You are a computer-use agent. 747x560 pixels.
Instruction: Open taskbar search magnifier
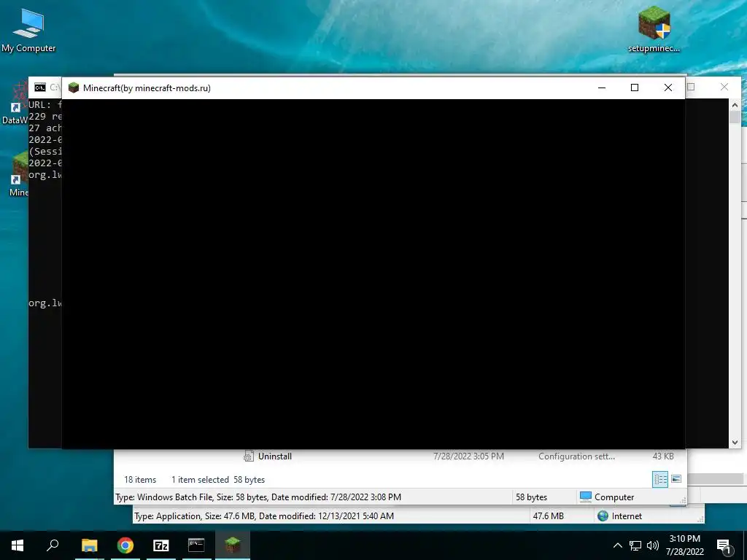tap(53, 545)
